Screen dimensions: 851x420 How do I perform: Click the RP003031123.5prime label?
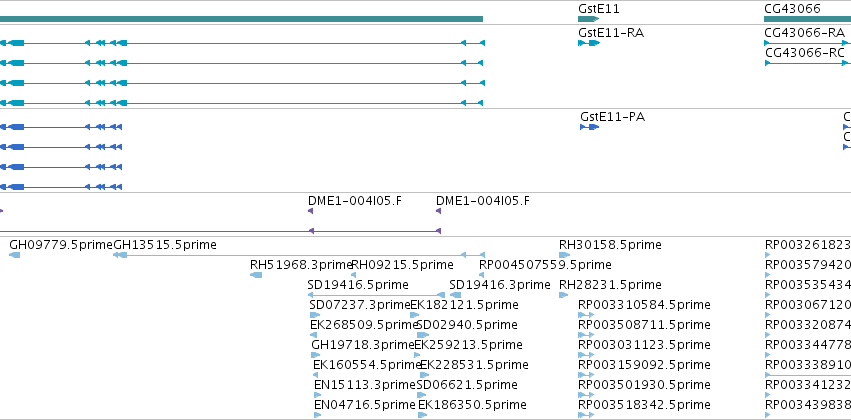(x=644, y=345)
